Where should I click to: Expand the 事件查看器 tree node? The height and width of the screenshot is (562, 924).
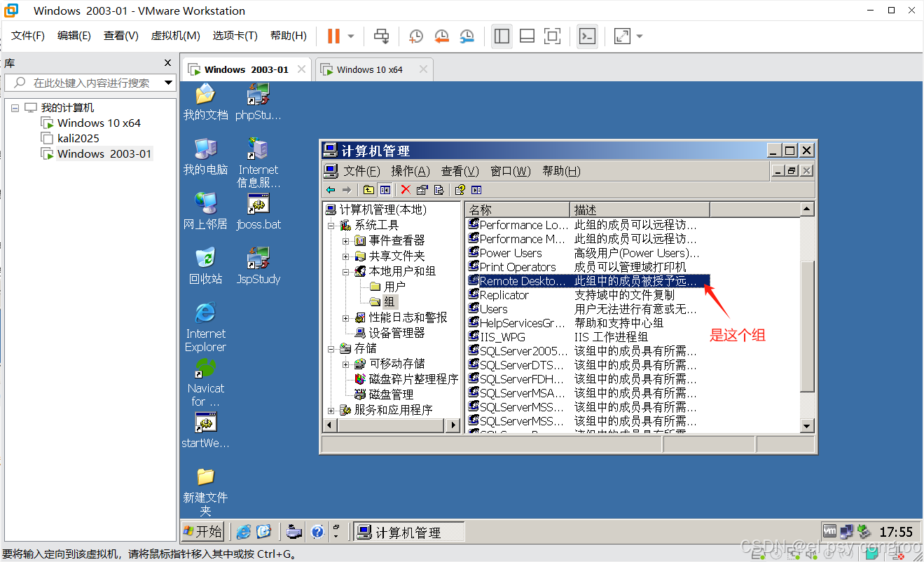(345, 240)
